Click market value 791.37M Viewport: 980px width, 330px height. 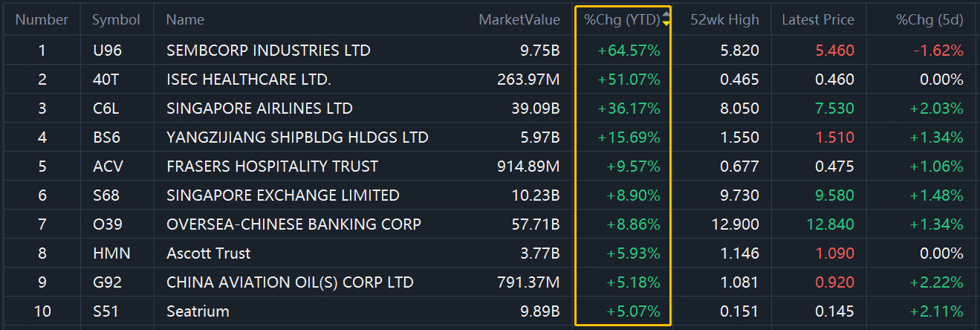click(x=528, y=282)
